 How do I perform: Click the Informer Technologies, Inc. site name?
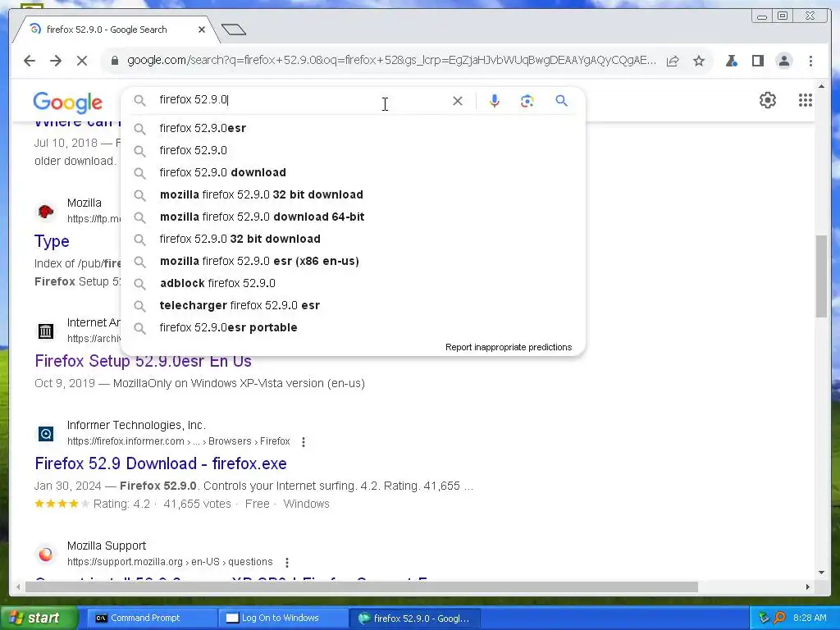pyautogui.click(x=136, y=426)
